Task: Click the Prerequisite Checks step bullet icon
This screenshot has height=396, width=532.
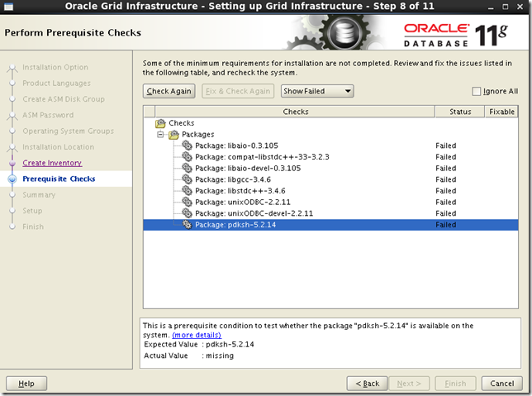Action: click(x=12, y=179)
